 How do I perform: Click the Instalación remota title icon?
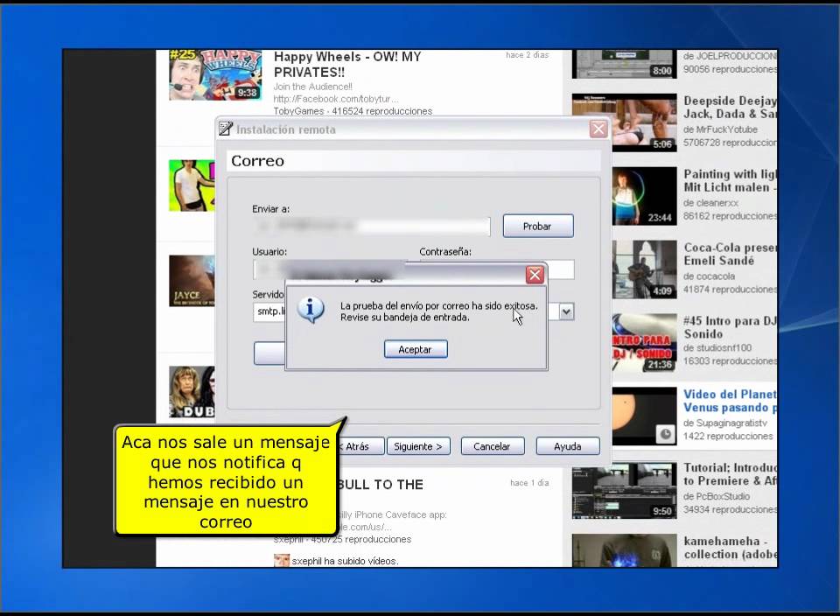226,129
